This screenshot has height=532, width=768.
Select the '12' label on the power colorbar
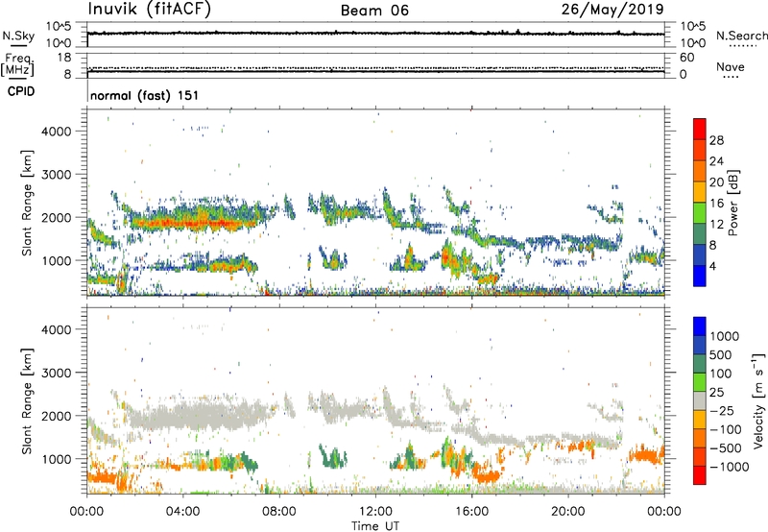[716, 225]
